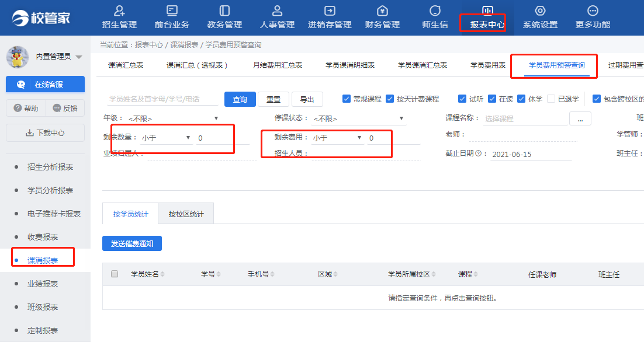The width and height of the screenshot is (644, 342).
Task: Open 系统设置 gear icon
Action: coord(540,11)
